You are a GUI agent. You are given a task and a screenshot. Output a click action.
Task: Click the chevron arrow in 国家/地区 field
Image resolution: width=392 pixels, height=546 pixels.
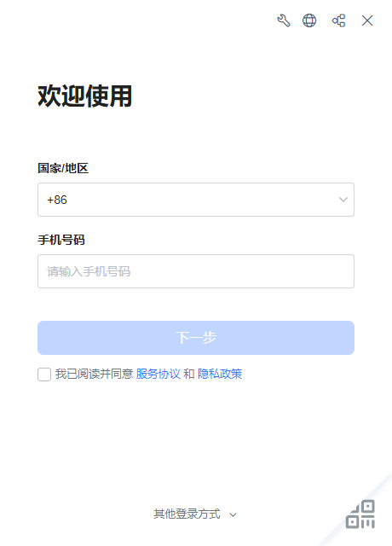tap(343, 200)
